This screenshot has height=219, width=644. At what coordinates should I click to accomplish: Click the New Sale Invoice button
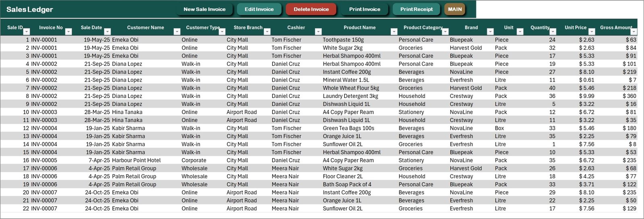click(x=204, y=9)
